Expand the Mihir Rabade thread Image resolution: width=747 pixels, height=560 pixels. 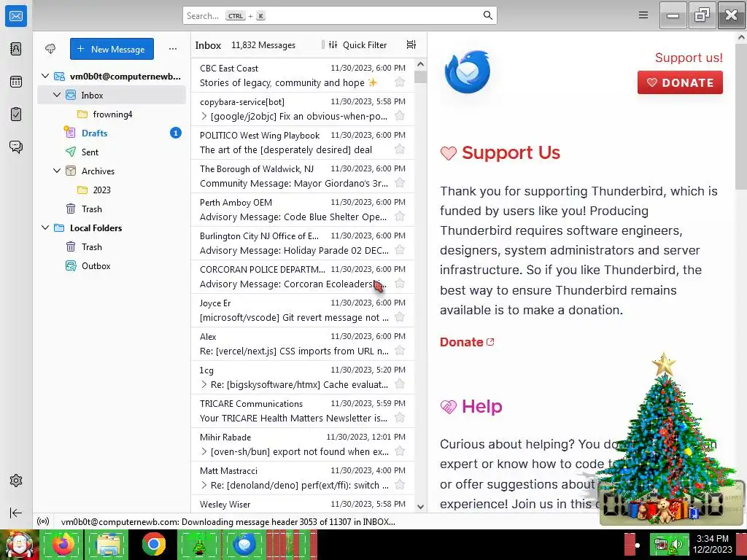click(204, 451)
